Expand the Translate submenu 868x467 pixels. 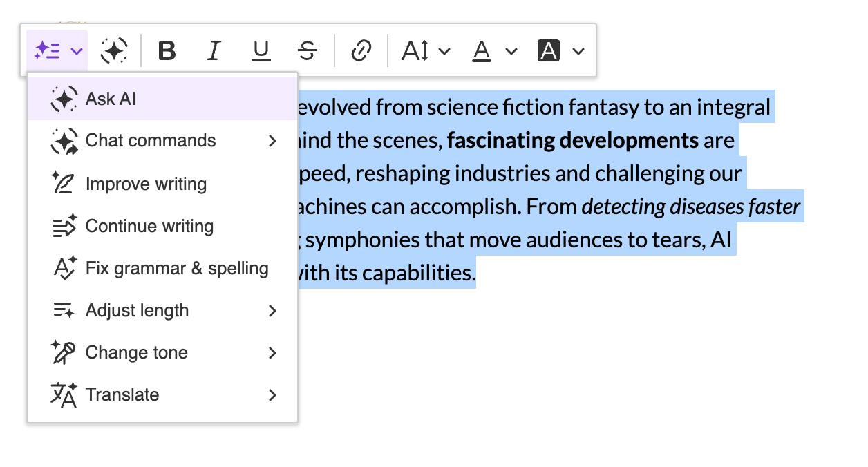pyautogui.click(x=122, y=394)
